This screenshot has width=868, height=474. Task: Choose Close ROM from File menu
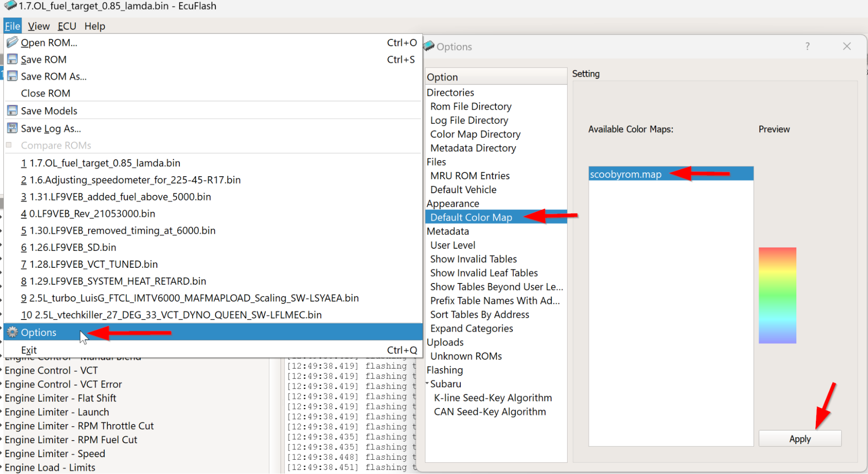[x=213, y=93]
